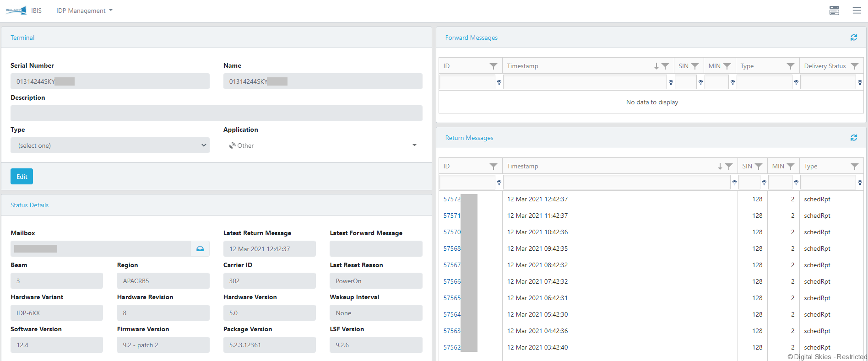The image size is (868, 361).
Task: Open filter operator menu for Forward SIN field
Action: (x=700, y=83)
